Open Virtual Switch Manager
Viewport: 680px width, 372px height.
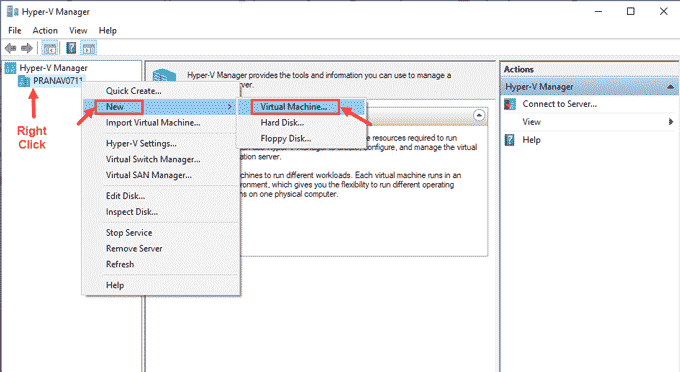pos(160,159)
